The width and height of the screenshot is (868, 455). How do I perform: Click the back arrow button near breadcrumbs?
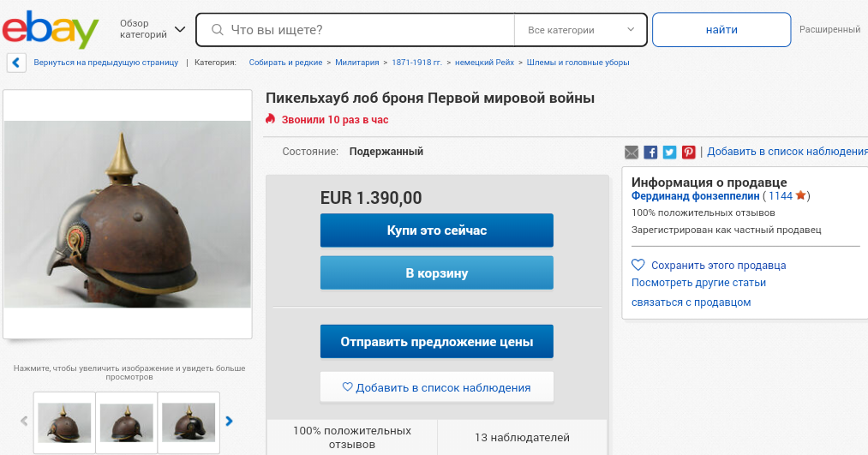click(x=16, y=63)
